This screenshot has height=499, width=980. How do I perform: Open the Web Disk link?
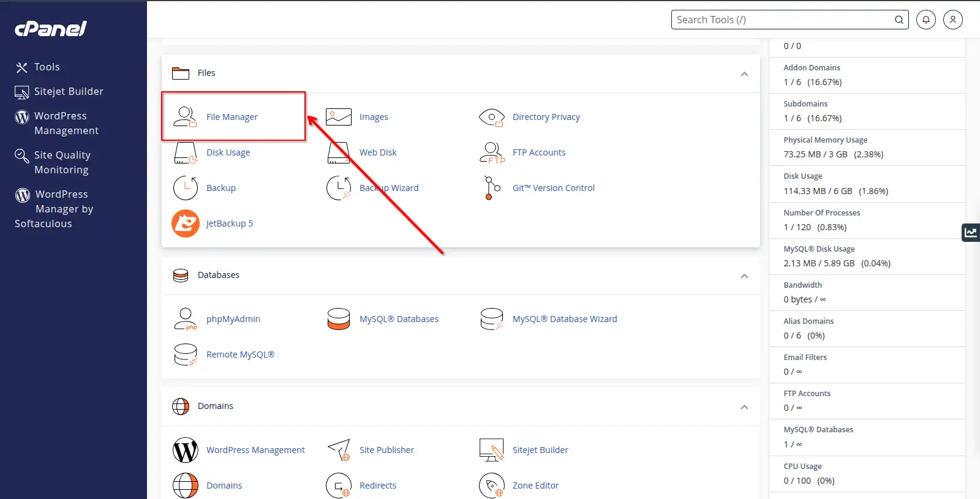pos(378,152)
